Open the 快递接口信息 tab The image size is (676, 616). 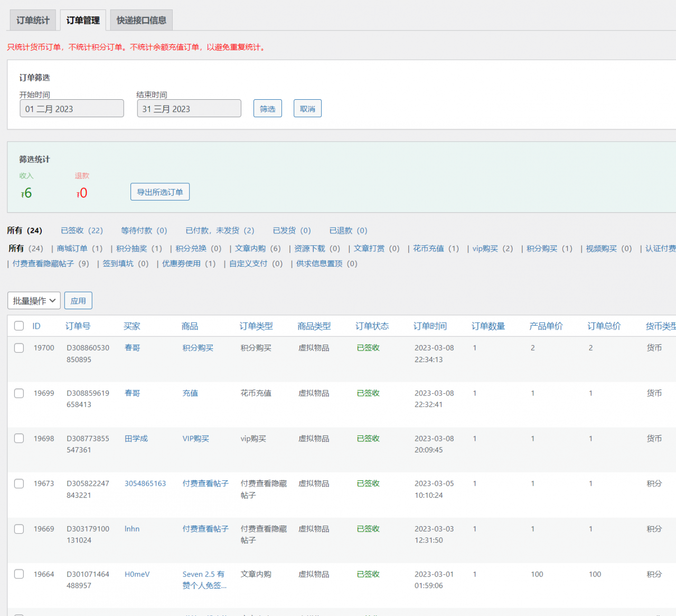[142, 20]
